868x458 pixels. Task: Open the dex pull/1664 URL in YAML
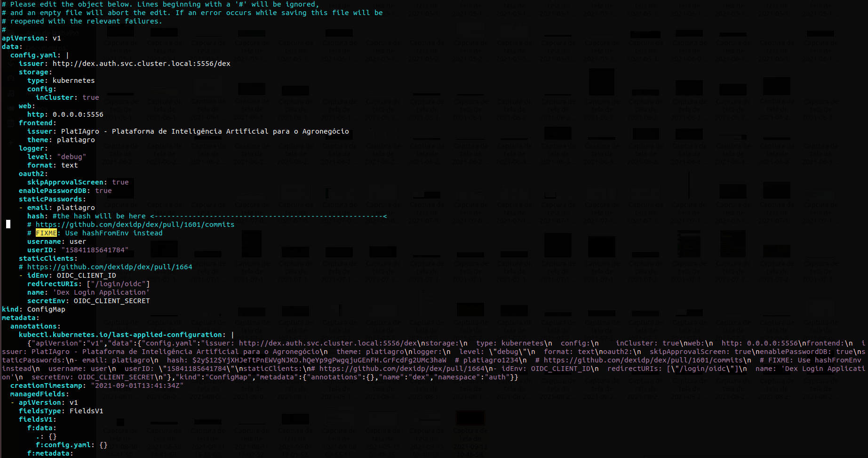(x=110, y=267)
